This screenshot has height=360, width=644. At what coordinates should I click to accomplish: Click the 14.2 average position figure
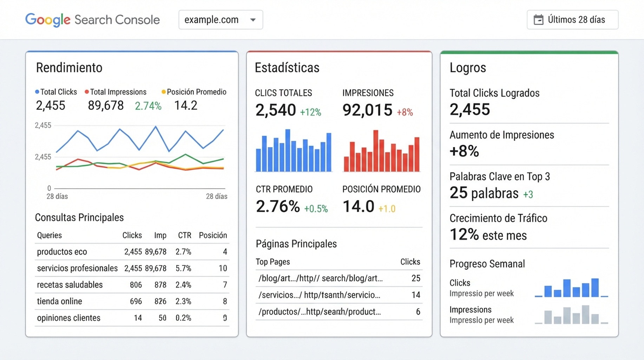click(x=186, y=105)
